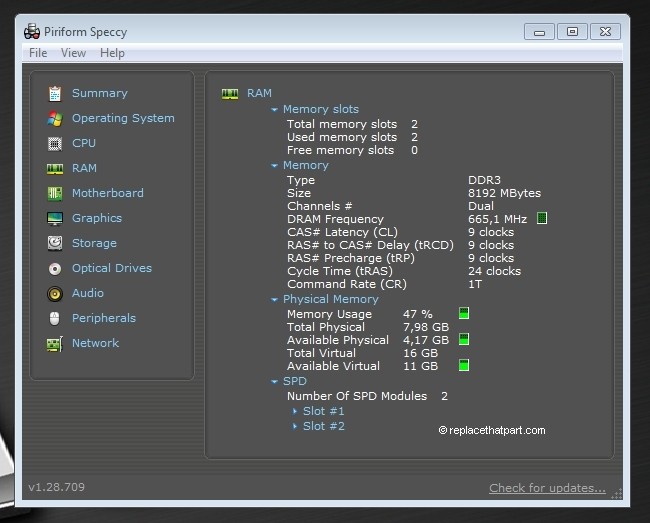Click the Storage hard drive icon
The height and width of the screenshot is (523, 650).
(55, 243)
